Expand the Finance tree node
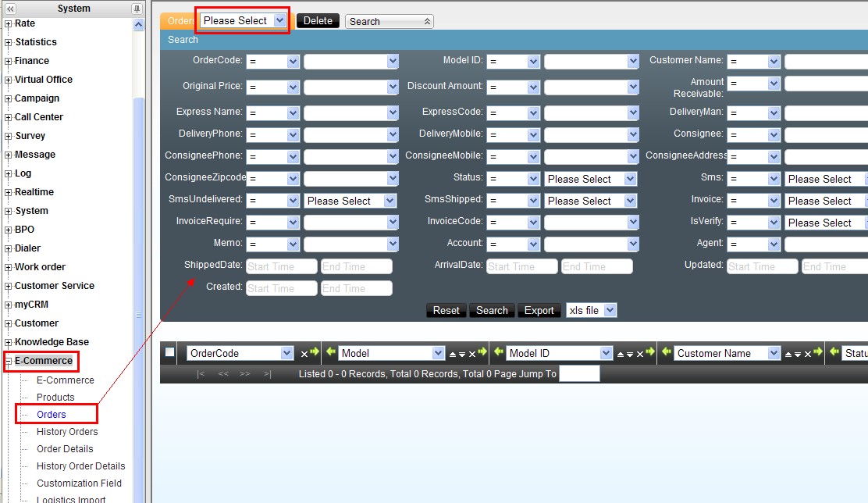Image resolution: width=868 pixels, height=503 pixels. [9, 61]
